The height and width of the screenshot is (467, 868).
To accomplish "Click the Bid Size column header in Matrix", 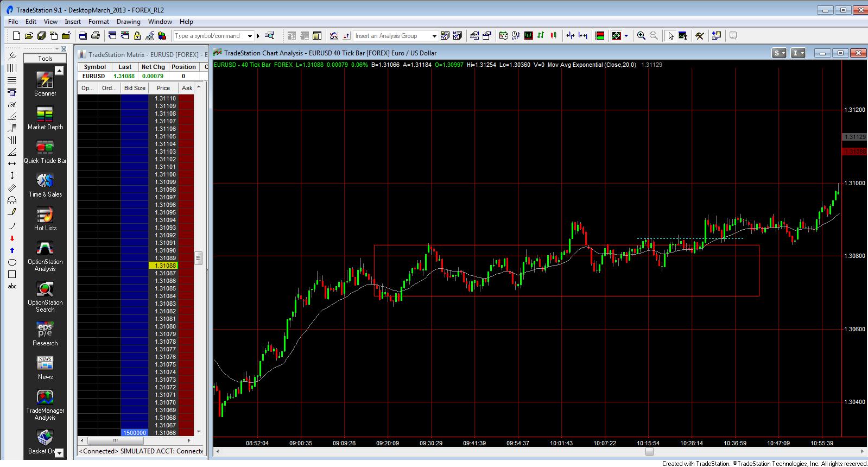I will (135, 88).
